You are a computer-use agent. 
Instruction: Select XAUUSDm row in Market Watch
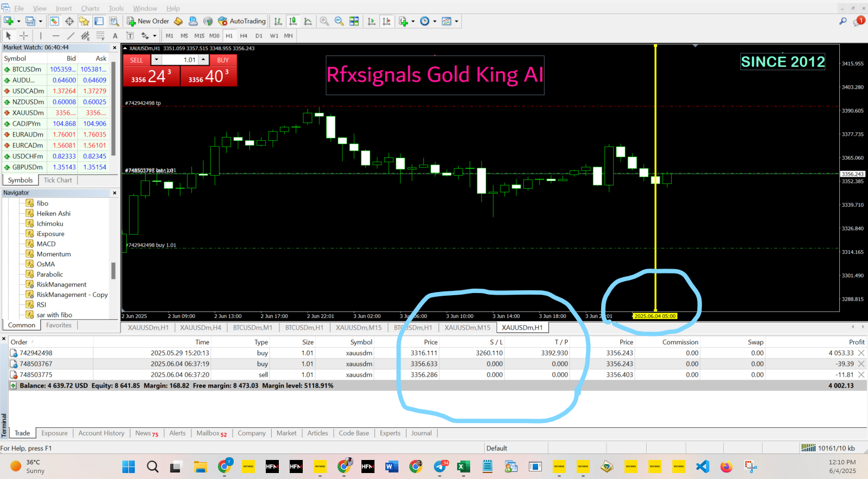pyautogui.click(x=56, y=113)
